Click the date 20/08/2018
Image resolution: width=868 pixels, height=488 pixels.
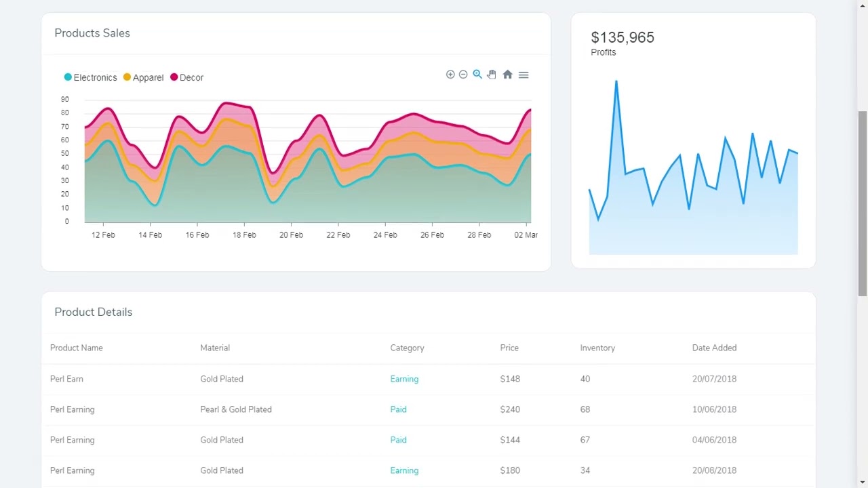click(x=714, y=470)
